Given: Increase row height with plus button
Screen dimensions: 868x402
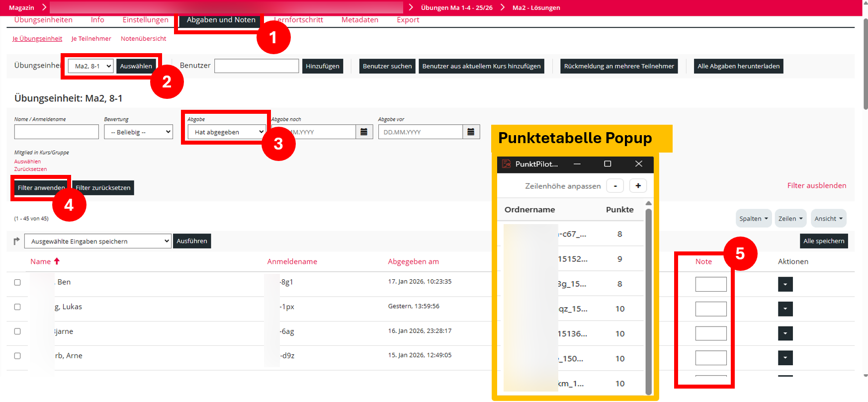Looking at the screenshot, I should [638, 186].
